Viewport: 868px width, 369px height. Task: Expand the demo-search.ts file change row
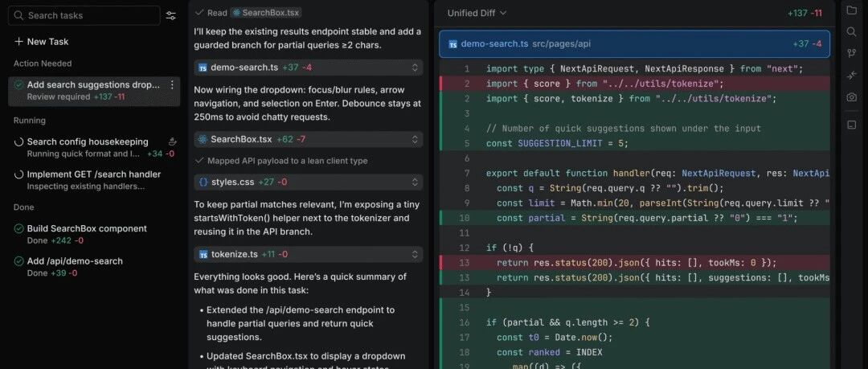click(308, 68)
